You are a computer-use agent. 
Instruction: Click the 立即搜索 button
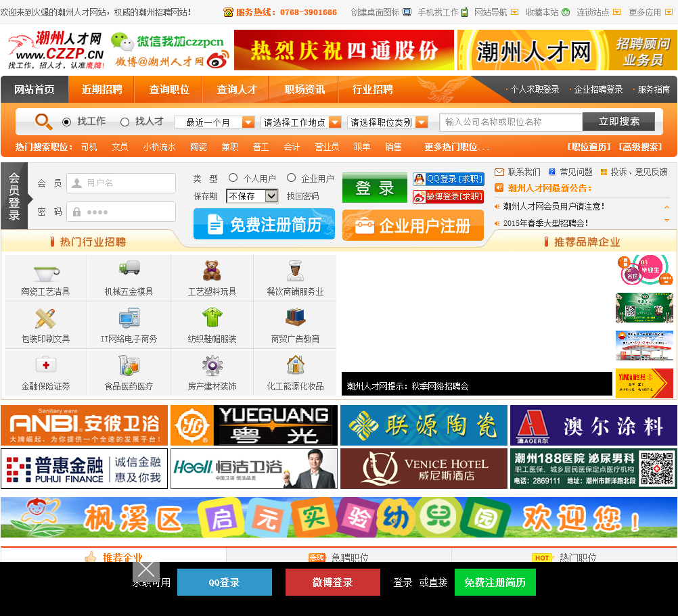click(x=618, y=122)
